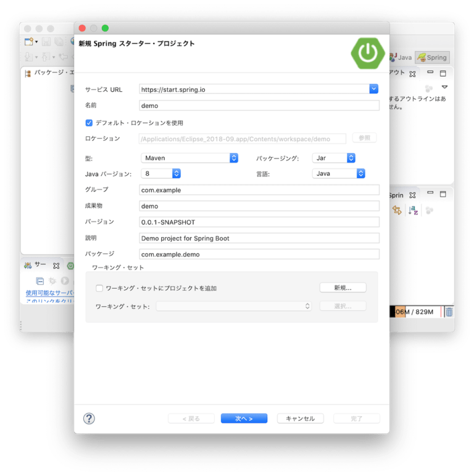Close the Servers view tab
Viewport: 474px width, 476px height.
point(56,266)
